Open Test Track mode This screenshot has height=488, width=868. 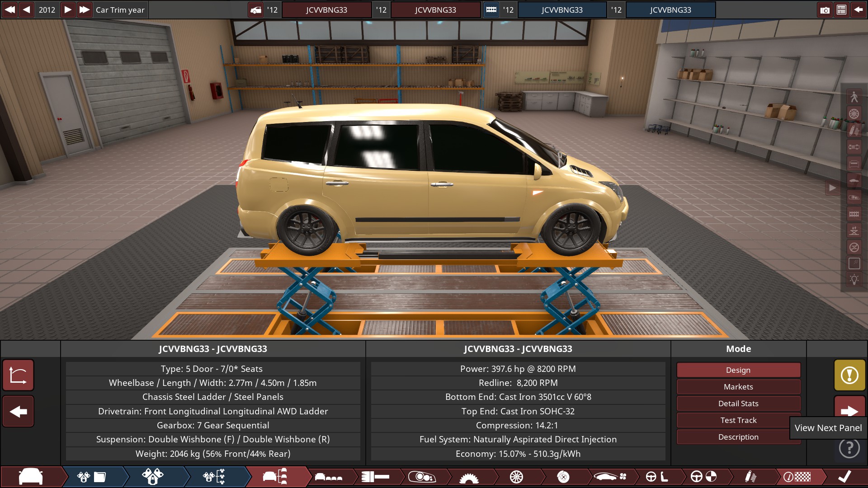[x=738, y=420]
